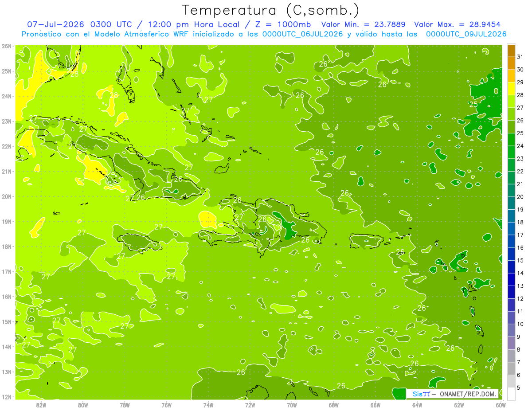The width and height of the screenshot is (532, 411).
Task: Pick the color bar segment between 24 and 25
Action: coord(511,140)
